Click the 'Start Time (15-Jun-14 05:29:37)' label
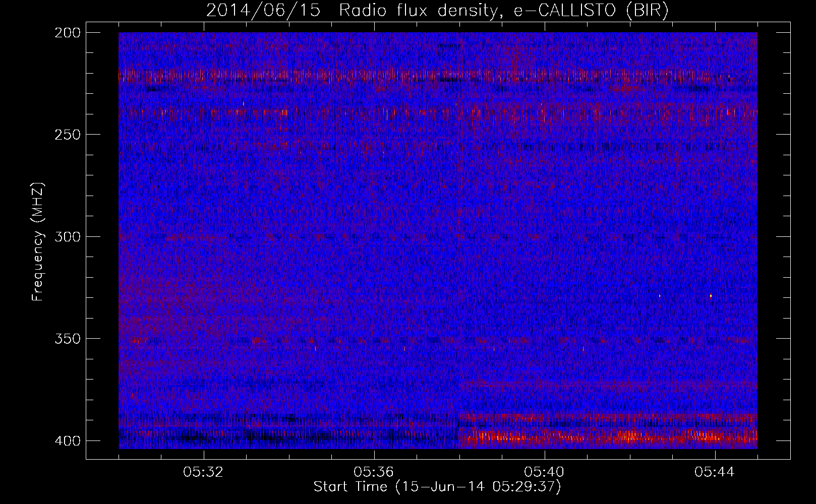Viewport: 816px width, 504px height. point(437,487)
